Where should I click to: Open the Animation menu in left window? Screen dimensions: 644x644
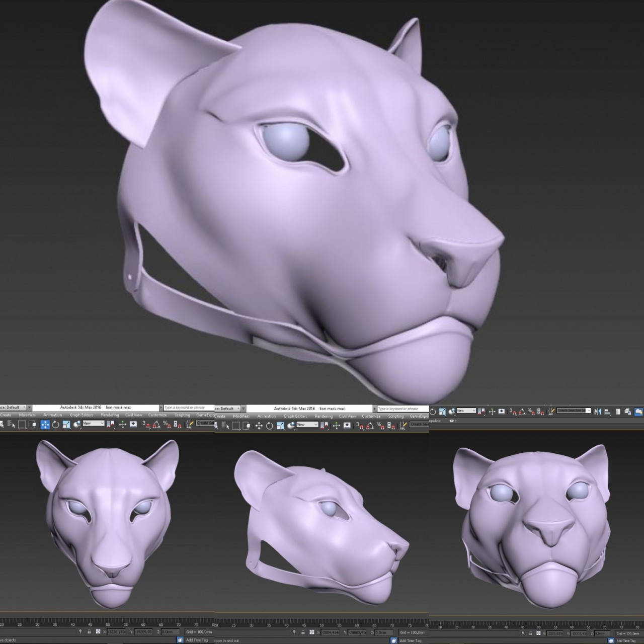coord(53,415)
